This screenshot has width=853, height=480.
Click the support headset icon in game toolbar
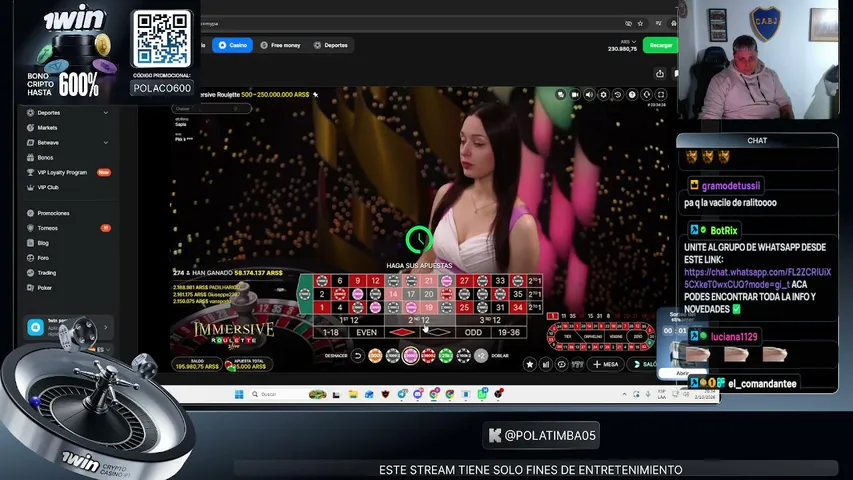[x=646, y=95]
